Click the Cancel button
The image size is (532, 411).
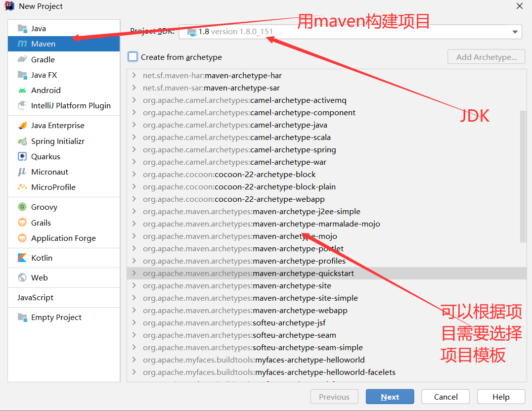tap(445, 397)
